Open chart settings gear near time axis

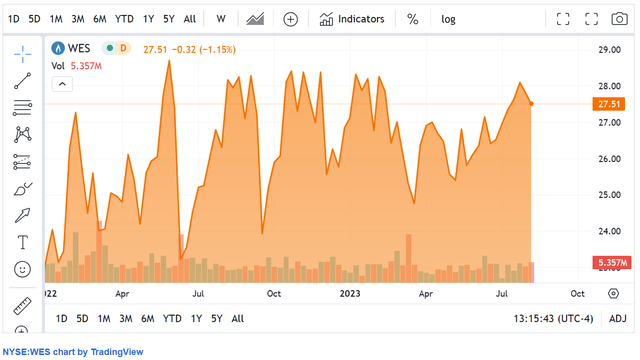(x=613, y=293)
